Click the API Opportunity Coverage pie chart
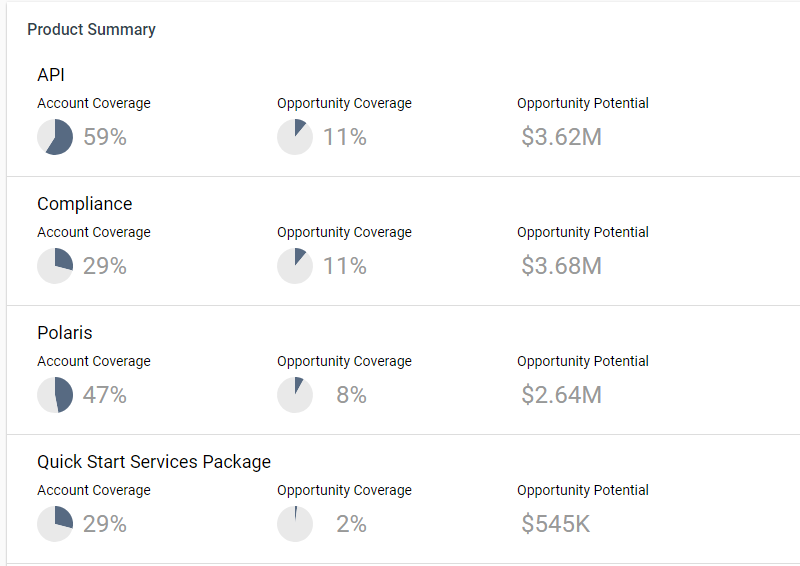The height and width of the screenshot is (566, 800). click(x=295, y=137)
